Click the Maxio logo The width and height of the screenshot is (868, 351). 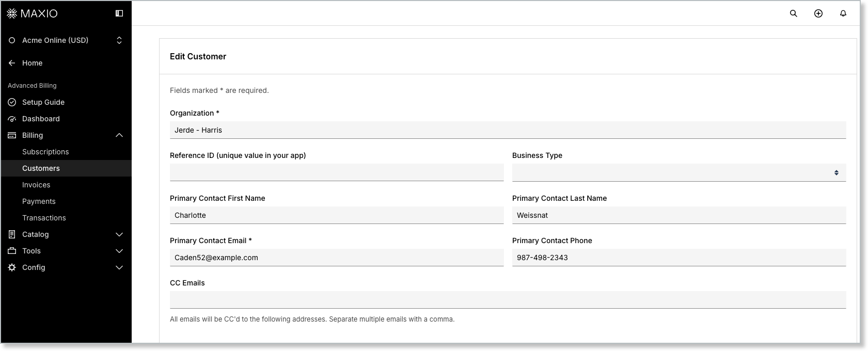point(32,13)
